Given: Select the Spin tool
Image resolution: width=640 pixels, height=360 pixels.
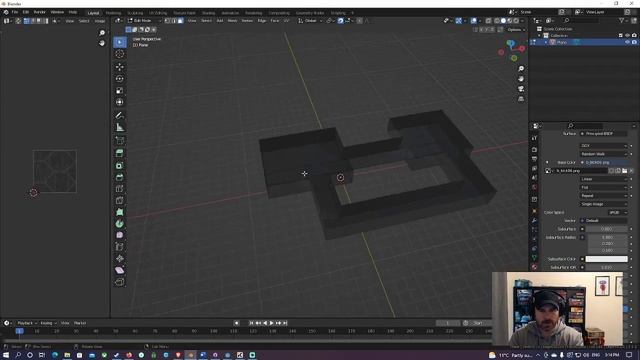Looking at the screenshot, I should click(120, 223).
